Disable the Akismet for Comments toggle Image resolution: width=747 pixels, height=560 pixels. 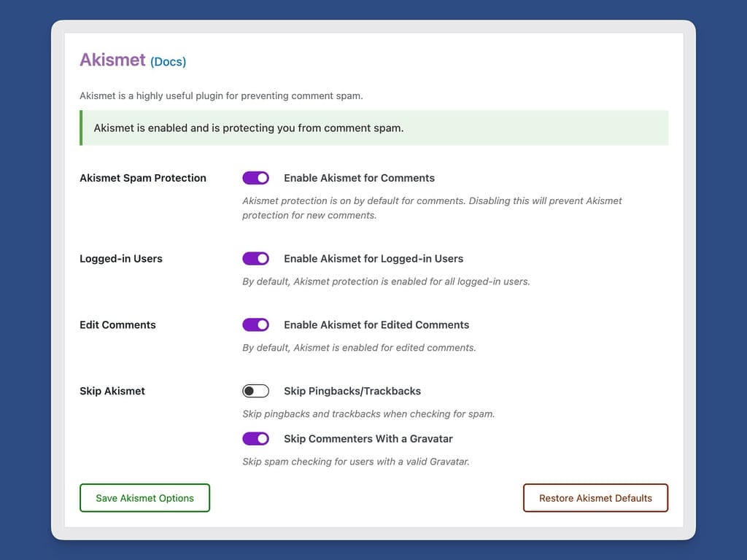(256, 178)
